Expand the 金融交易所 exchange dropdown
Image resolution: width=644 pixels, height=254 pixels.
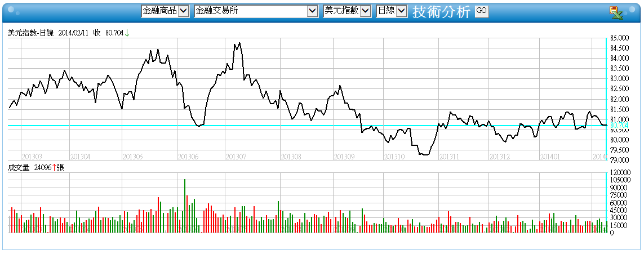[256, 11]
